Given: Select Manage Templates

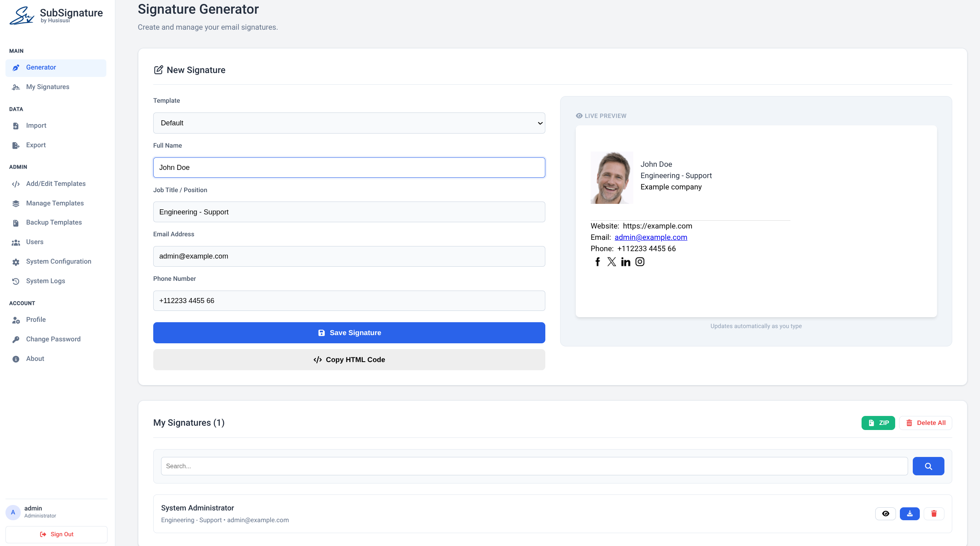Looking at the screenshot, I should click(55, 203).
